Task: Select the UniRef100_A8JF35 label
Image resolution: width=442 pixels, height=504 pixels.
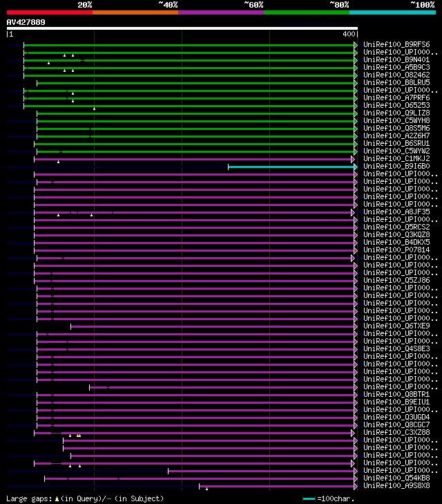Action: (396, 212)
